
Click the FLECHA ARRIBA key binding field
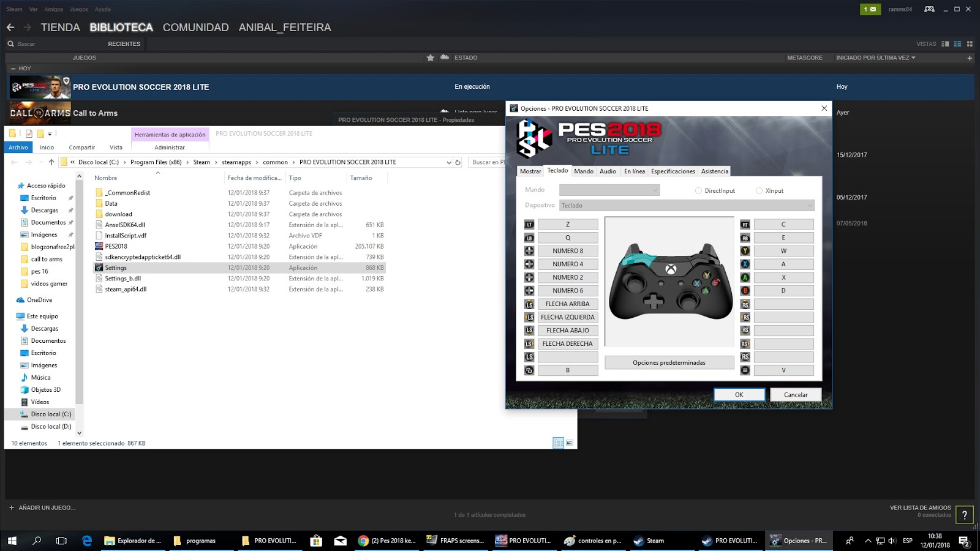568,304
